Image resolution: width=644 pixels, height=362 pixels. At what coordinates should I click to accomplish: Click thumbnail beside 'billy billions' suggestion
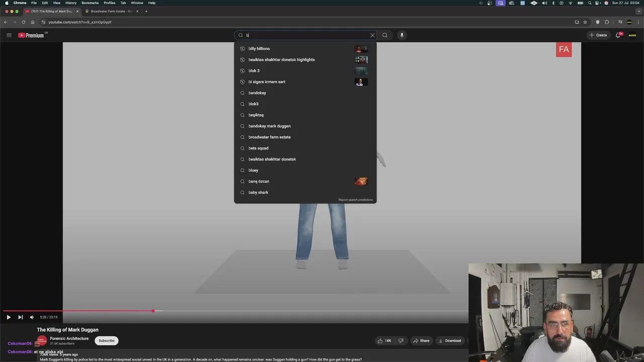(x=361, y=49)
